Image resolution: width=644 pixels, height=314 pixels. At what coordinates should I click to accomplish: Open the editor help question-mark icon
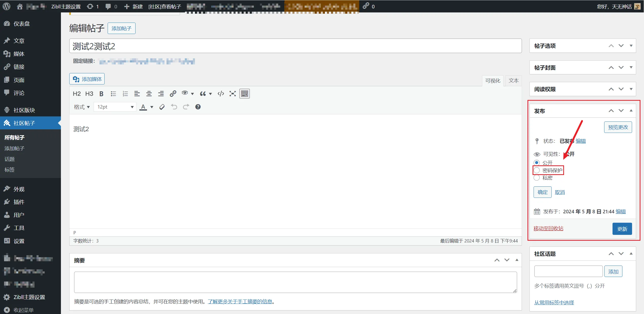pos(198,107)
